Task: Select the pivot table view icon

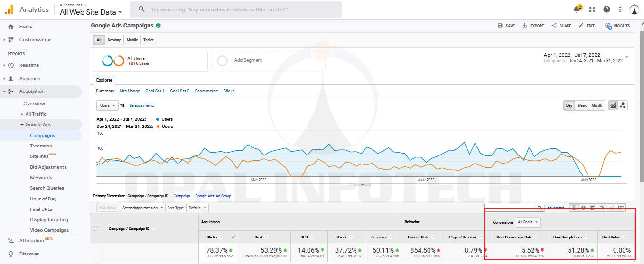Action: [621, 208]
